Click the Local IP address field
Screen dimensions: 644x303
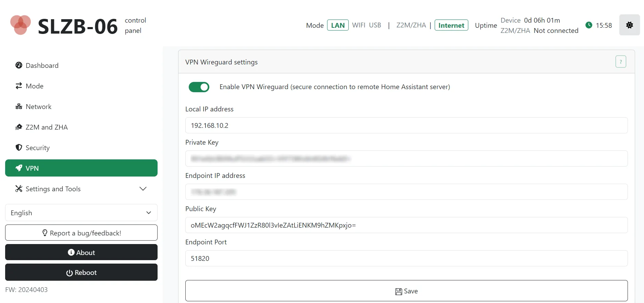click(406, 125)
